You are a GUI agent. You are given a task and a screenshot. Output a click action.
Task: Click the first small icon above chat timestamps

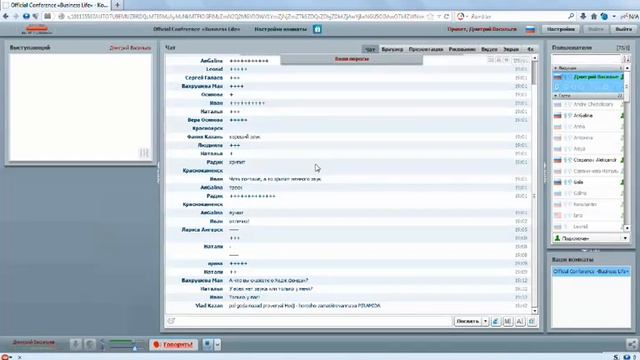pos(491,60)
